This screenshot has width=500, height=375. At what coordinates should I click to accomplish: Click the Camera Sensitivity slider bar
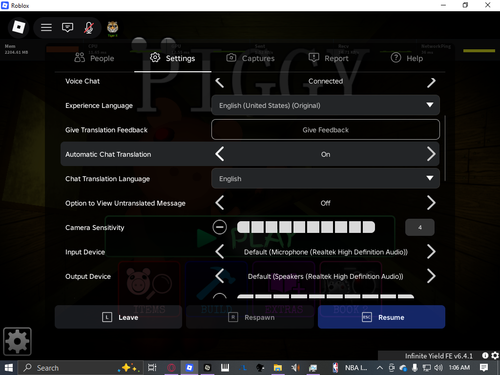[x=306, y=227]
